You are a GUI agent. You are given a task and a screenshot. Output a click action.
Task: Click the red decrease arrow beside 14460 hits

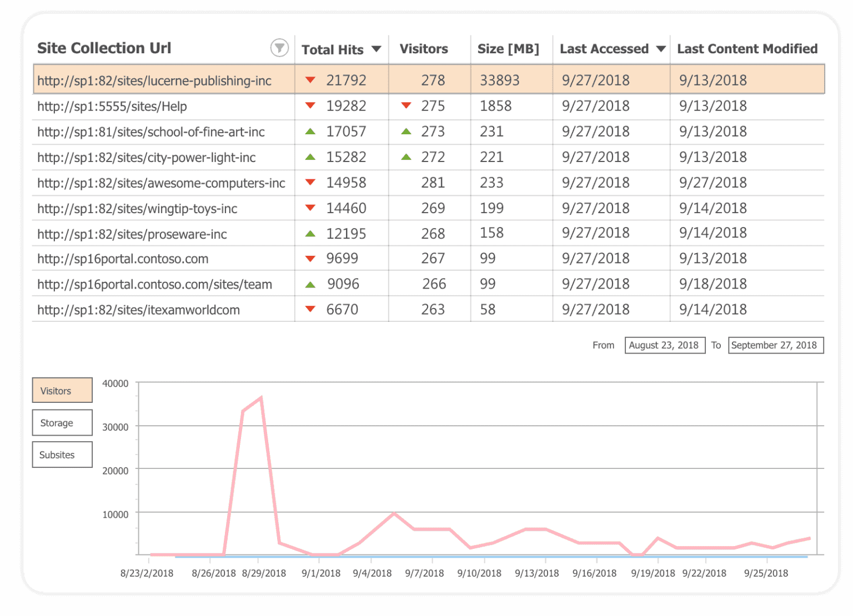click(311, 208)
